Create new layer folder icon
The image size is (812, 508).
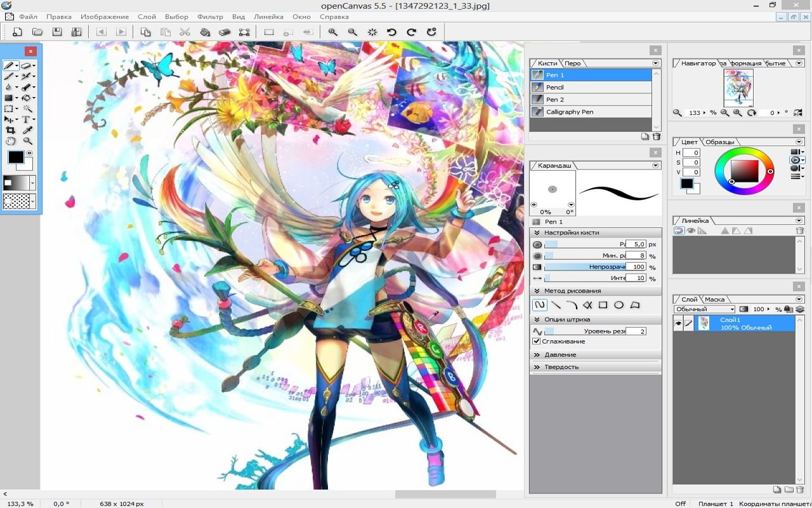point(789,490)
